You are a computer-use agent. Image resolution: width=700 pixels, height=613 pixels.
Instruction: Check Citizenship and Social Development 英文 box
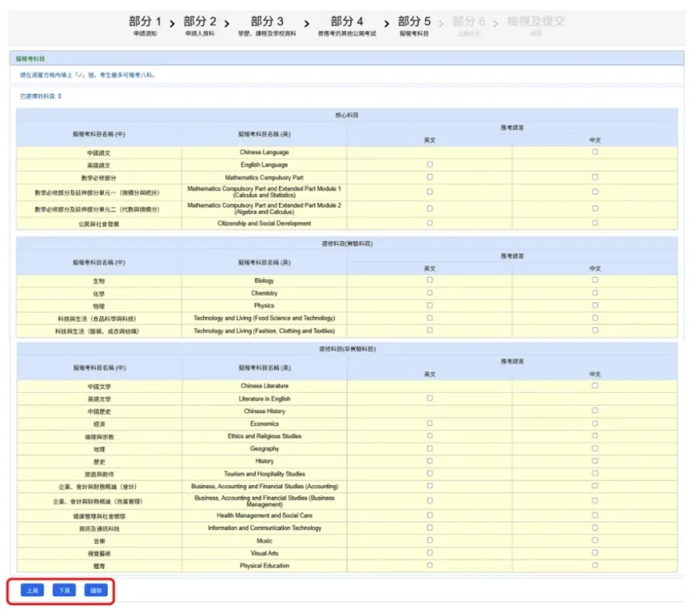coord(429,222)
